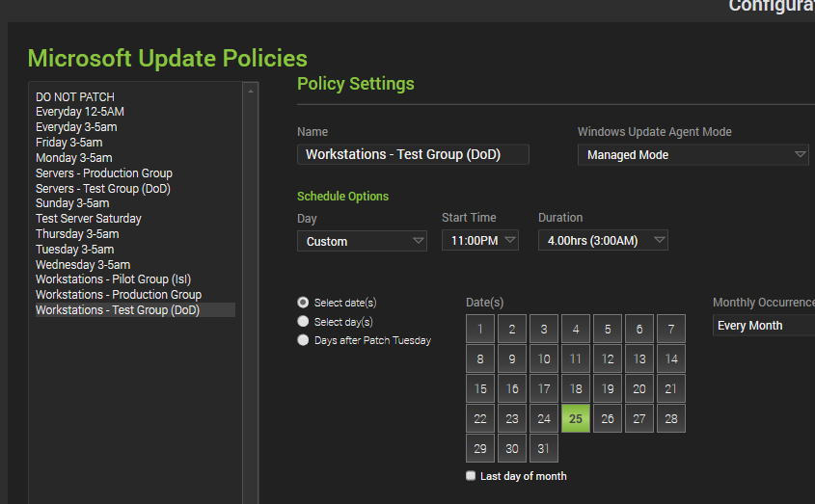Select Servers - Production Group policy
The width and height of the screenshot is (815, 504).
104,173
